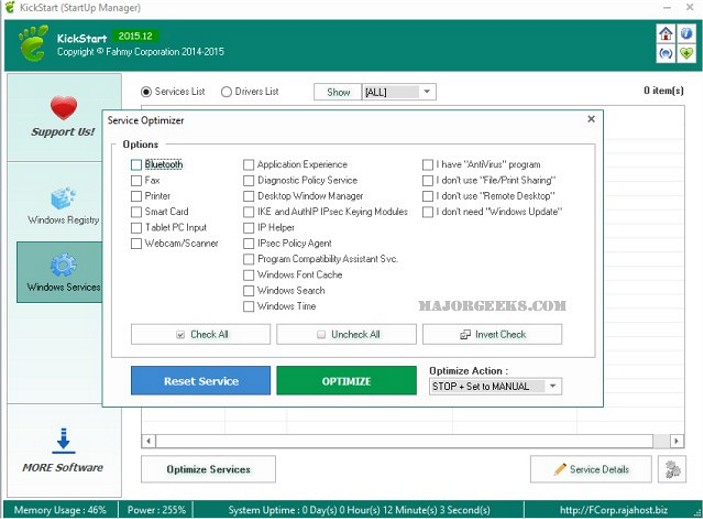The height and width of the screenshot is (519, 703).
Task: Click System Uptime status text
Action: click(359, 510)
